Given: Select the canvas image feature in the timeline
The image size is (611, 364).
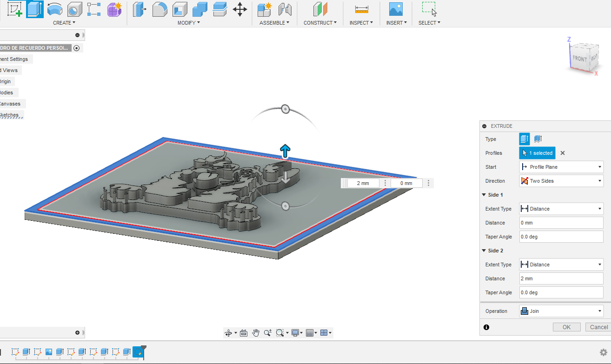Looking at the screenshot, I should pos(48,352).
